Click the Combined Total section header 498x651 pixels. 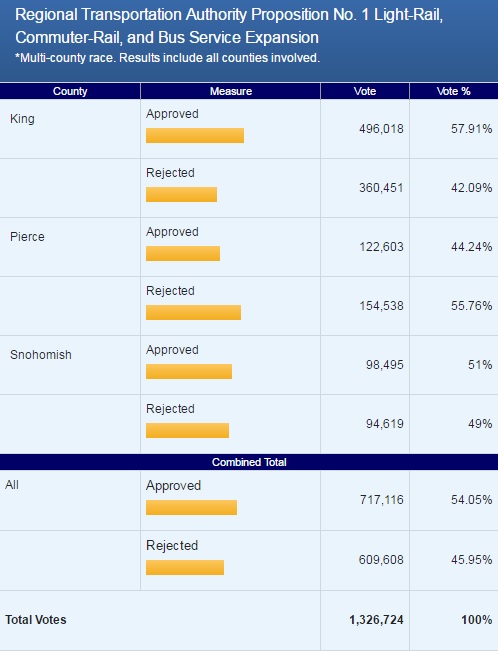click(249, 462)
